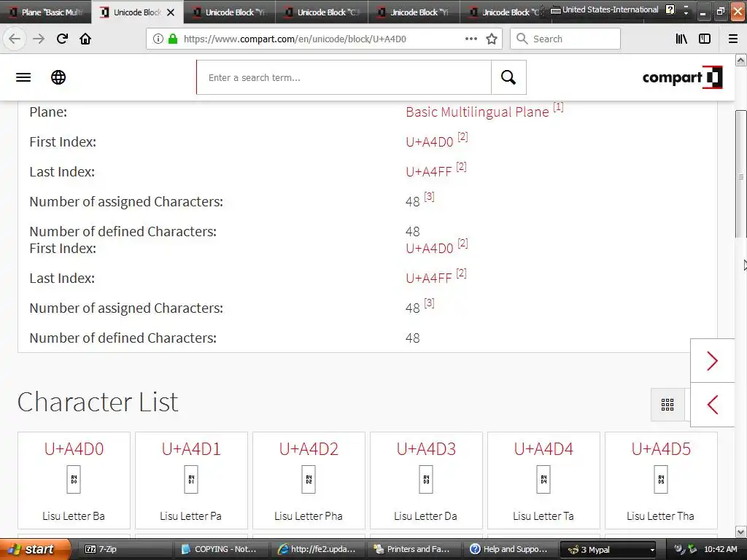747x560 pixels.
Task: Open footnote [3] by first assigned count
Action: [429, 197]
